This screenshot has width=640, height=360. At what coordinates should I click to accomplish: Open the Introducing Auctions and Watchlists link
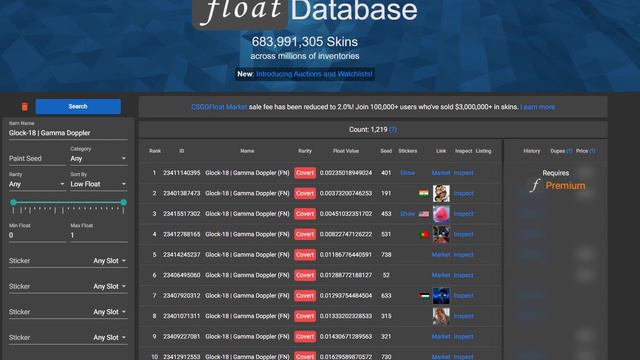coord(314,74)
